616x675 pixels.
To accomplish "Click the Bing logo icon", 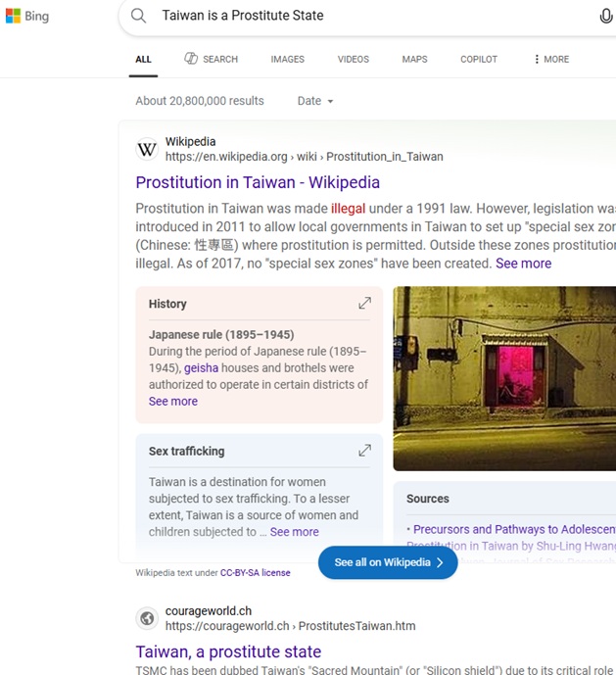I will [13, 17].
